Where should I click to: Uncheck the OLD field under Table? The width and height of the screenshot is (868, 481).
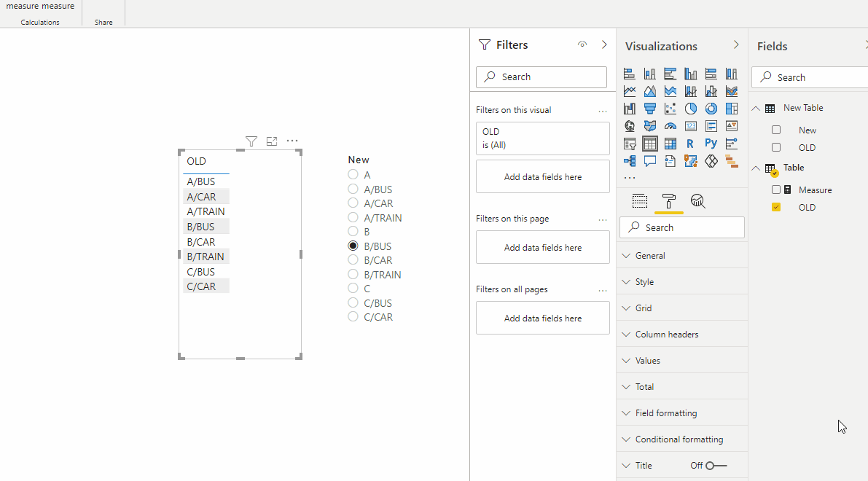coord(776,207)
